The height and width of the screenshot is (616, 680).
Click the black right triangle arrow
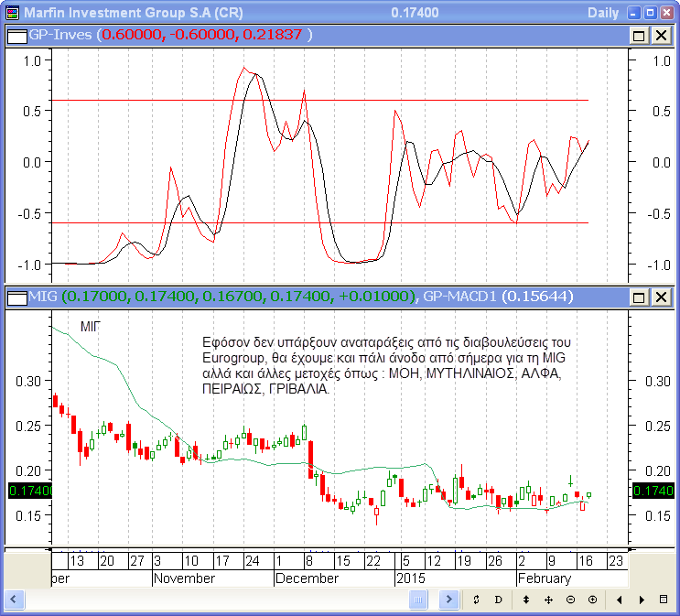pos(642,600)
